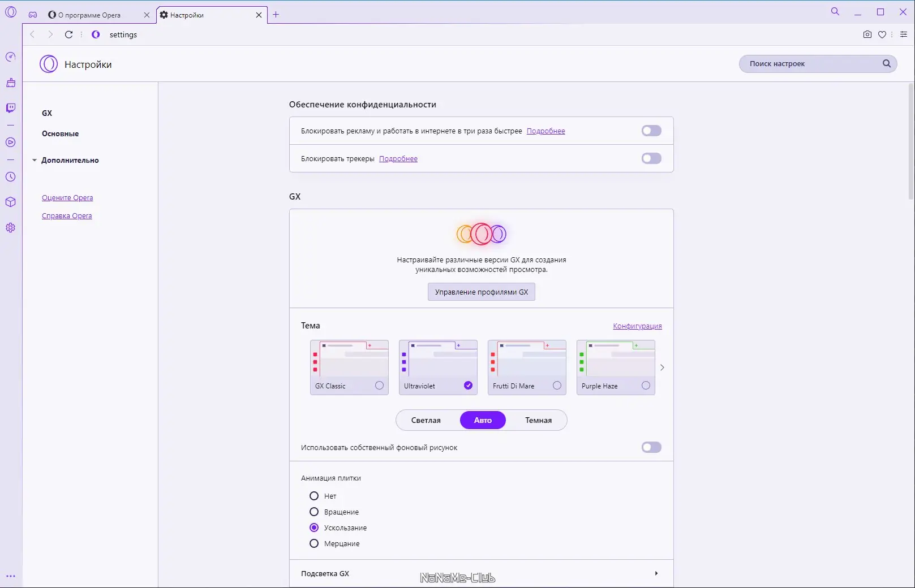The height and width of the screenshot is (588, 915).
Task: Click the Настройки header Opera logo
Action: point(49,64)
